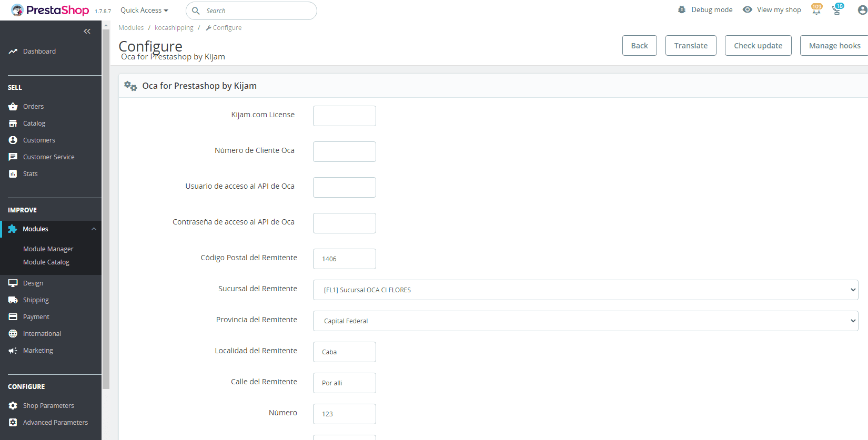The width and height of the screenshot is (868, 440).
Task: Focus the Código Postal del Remitente field
Action: point(345,259)
